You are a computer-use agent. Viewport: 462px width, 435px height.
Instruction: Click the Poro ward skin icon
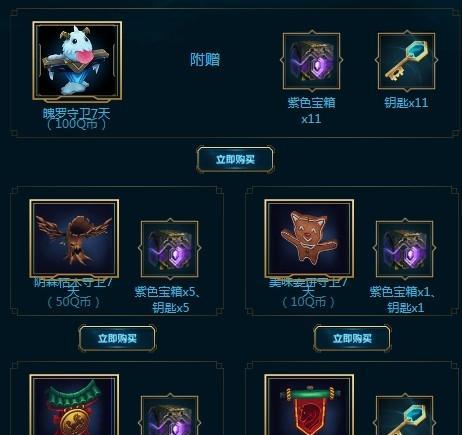tap(77, 61)
